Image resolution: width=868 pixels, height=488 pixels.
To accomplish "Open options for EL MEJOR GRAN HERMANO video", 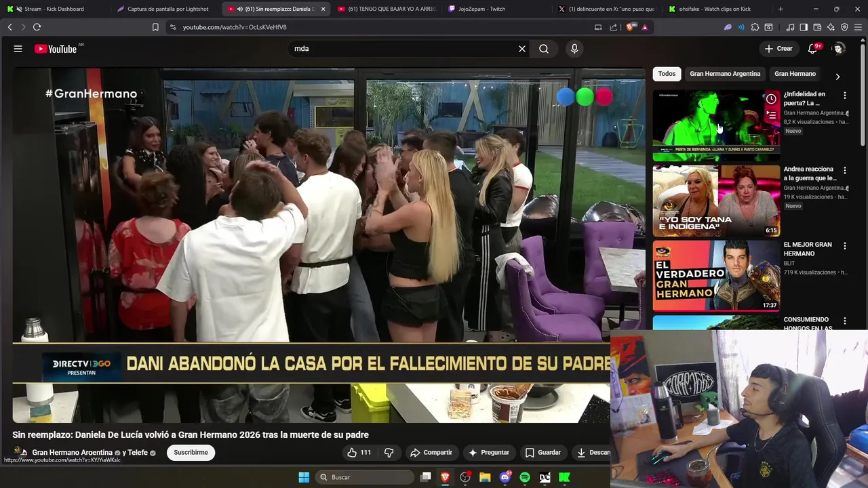I will (845, 246).
